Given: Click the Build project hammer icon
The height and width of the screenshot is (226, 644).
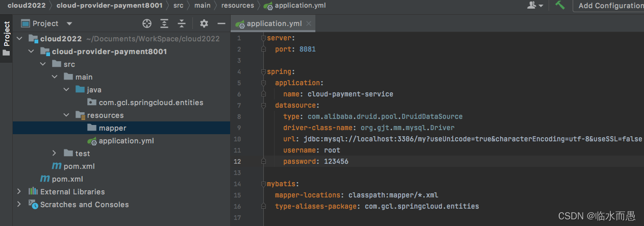Looking at the screenshot, I should click(560, 5).
